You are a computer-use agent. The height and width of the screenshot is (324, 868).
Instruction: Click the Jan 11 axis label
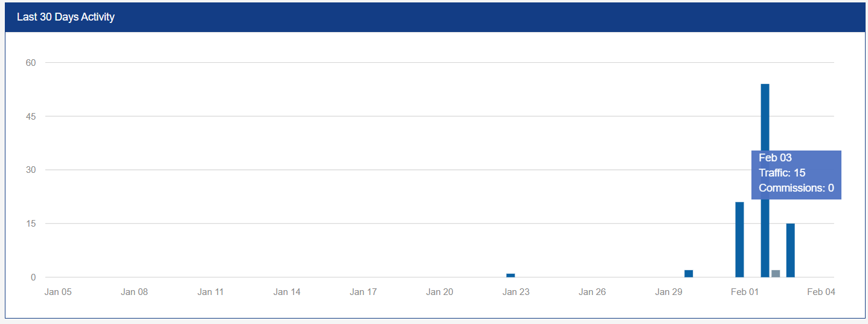(210, 292)
